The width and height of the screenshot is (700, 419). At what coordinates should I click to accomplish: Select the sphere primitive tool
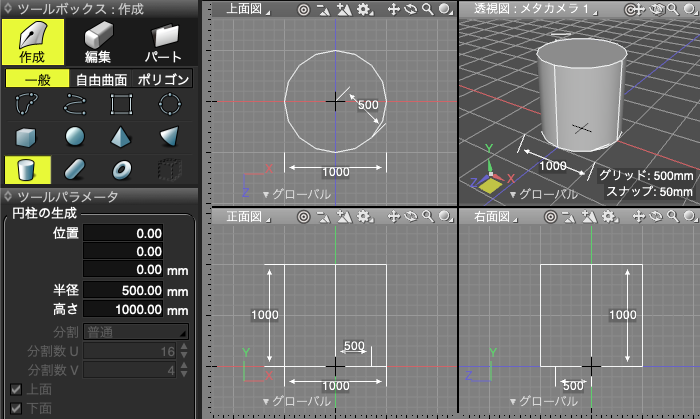[75, 136]
